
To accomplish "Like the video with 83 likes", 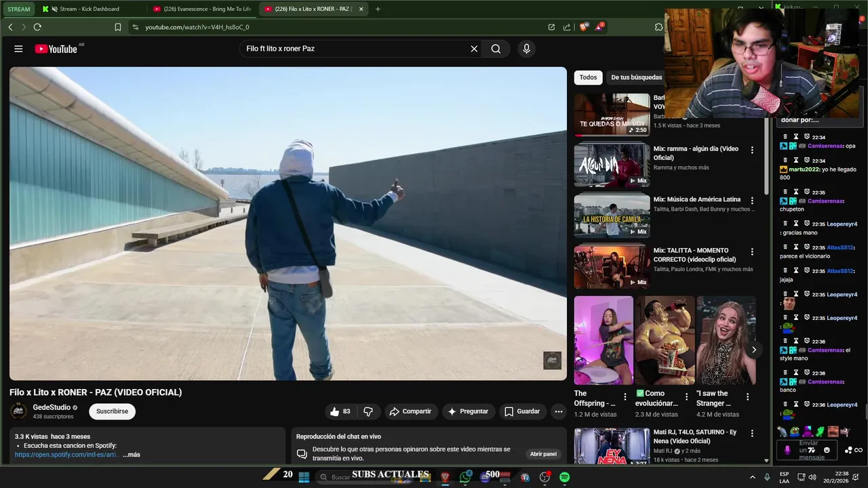I will (x=340, y=411).
